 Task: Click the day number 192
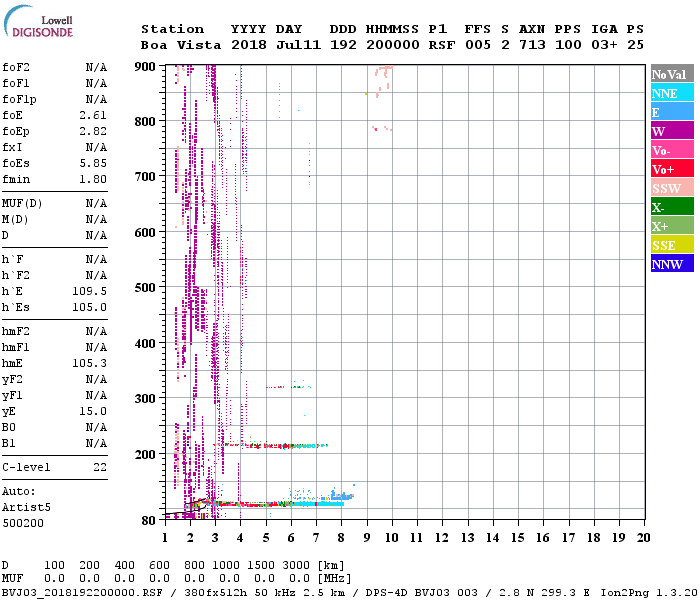(343, 45)
